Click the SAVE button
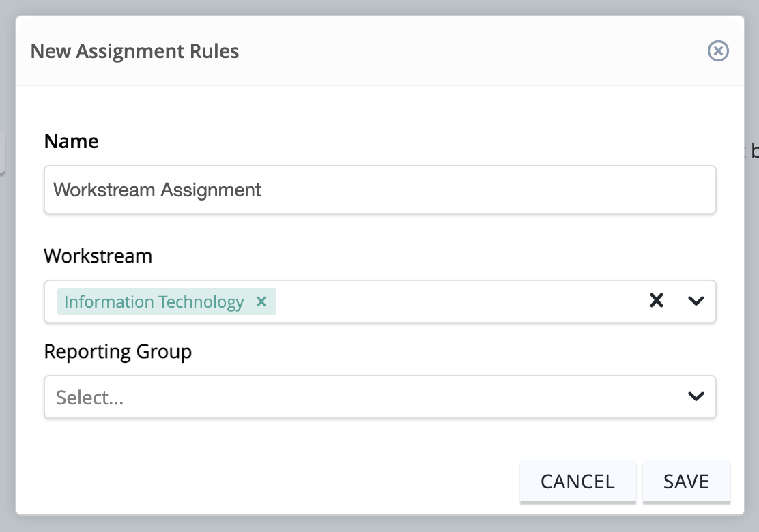The image size is (759, 532). (686, 482)
